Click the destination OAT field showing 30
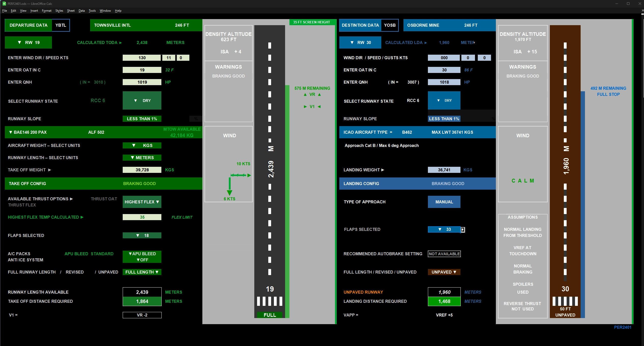Viewport: 644px width, 346px height. coord(444,70)
